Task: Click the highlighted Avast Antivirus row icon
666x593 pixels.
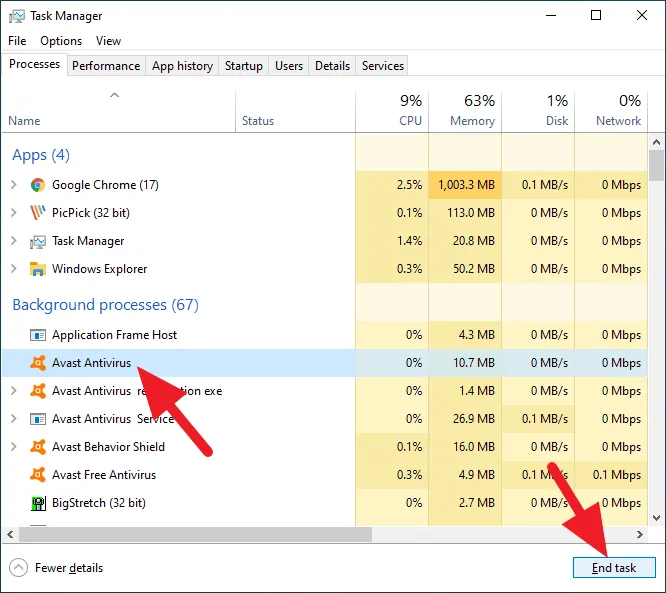Action: [38, 363]
